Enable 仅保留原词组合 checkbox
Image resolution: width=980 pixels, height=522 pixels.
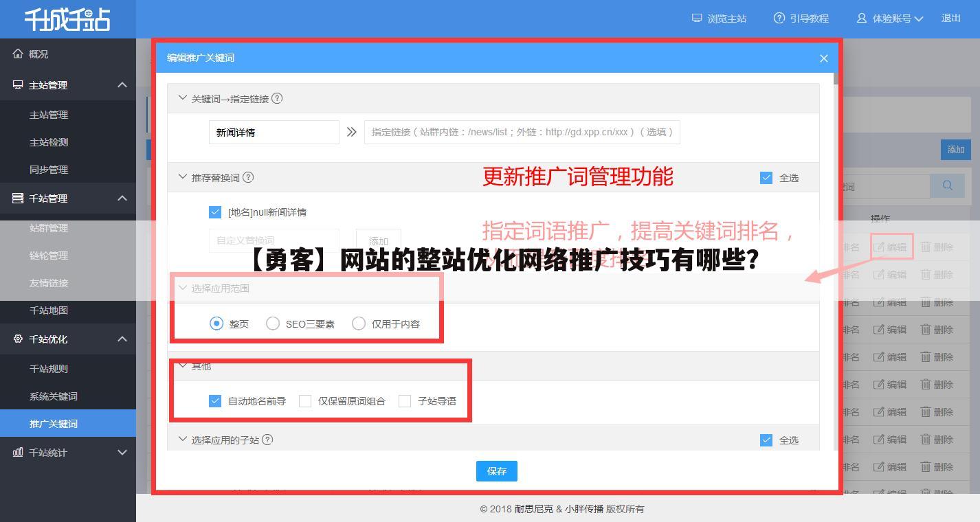click(305, 400)
